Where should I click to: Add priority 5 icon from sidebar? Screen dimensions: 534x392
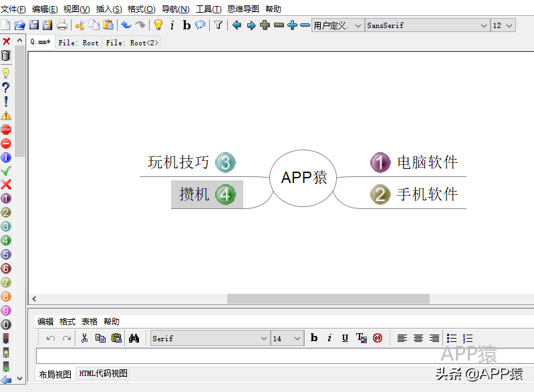point(6,254)
